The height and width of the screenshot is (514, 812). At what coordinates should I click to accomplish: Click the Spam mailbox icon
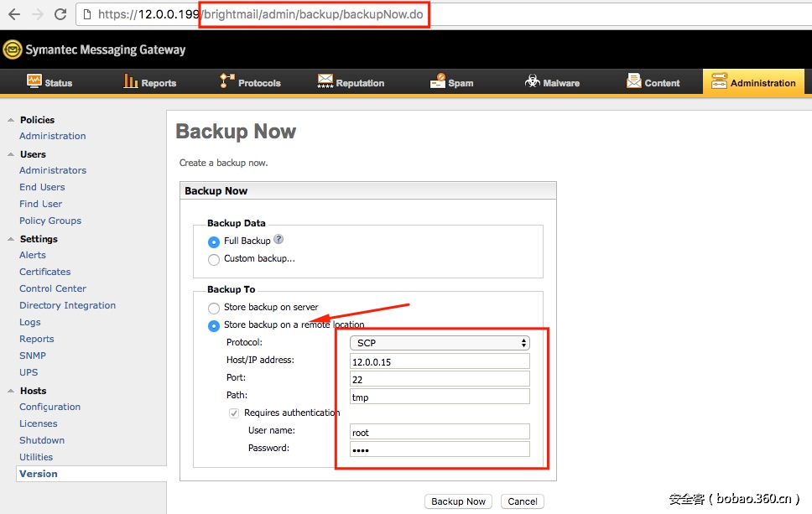tap(438, 81)
